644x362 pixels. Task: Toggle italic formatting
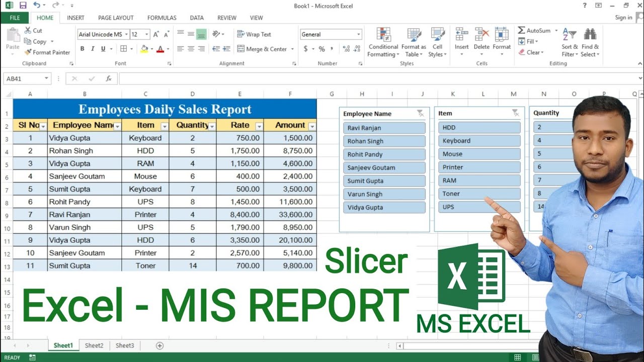coord(92,49)
